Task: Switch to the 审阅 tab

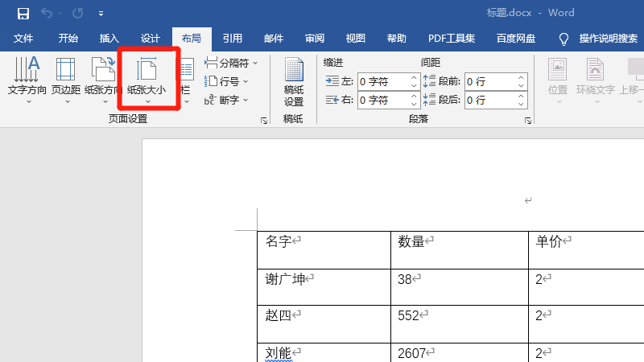Action: point(315,39)
